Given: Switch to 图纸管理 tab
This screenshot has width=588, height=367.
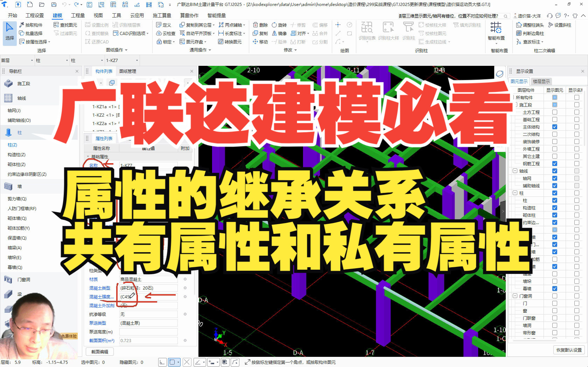Looking at the screenshot, I should click(128, 71).
